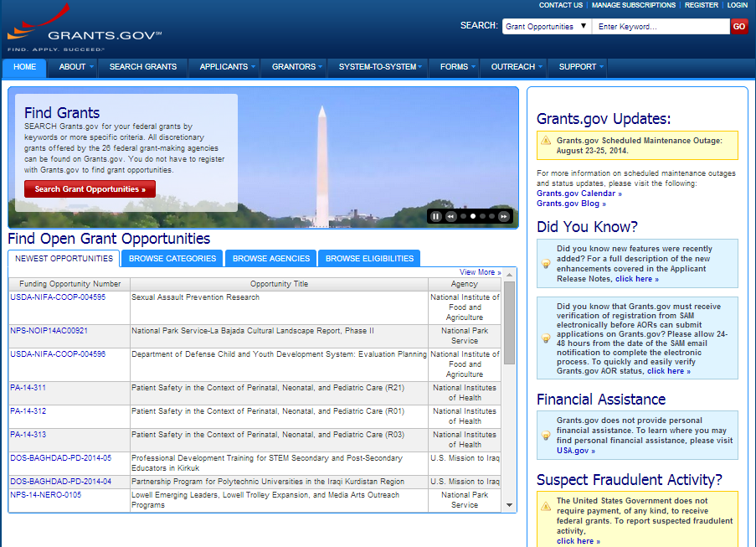
Task: Click the Enter Keyword search field
Action: (661, 27)
